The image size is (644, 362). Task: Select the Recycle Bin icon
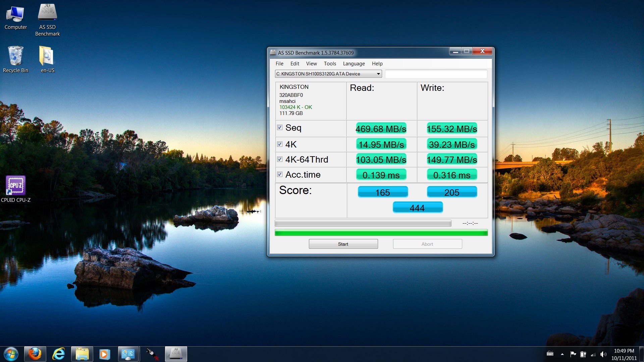pos(15,59)
